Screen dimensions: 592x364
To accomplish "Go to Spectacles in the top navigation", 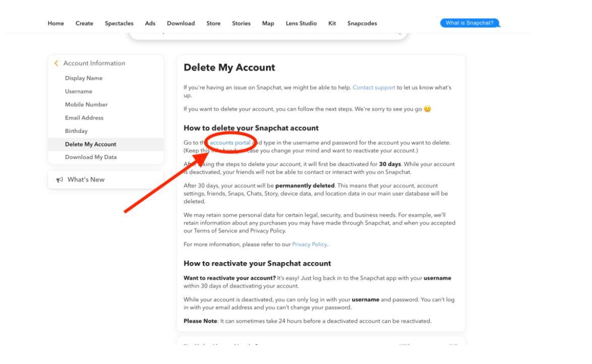I will (x=119, y=23).
